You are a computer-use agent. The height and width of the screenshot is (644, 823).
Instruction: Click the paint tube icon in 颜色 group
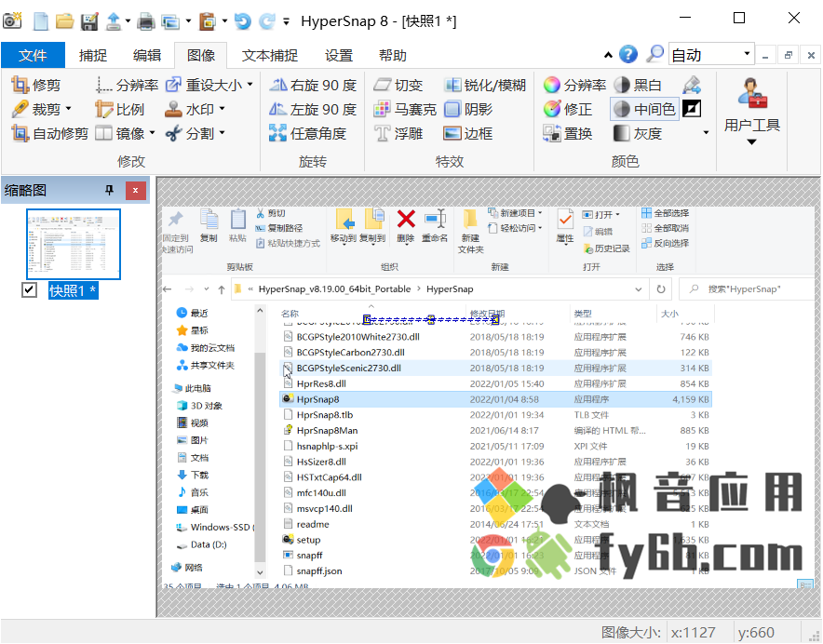pos(692,85)
